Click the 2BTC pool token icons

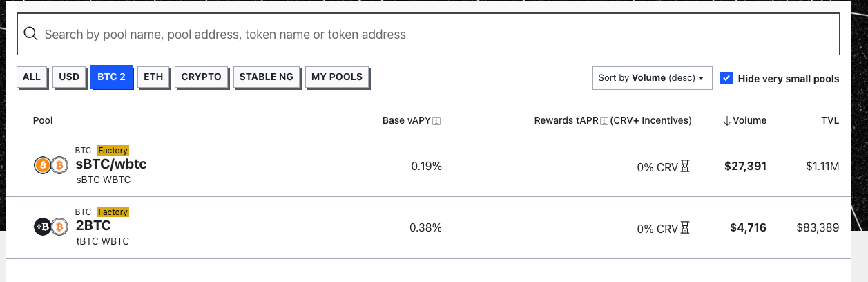click(x=50, y=227)
